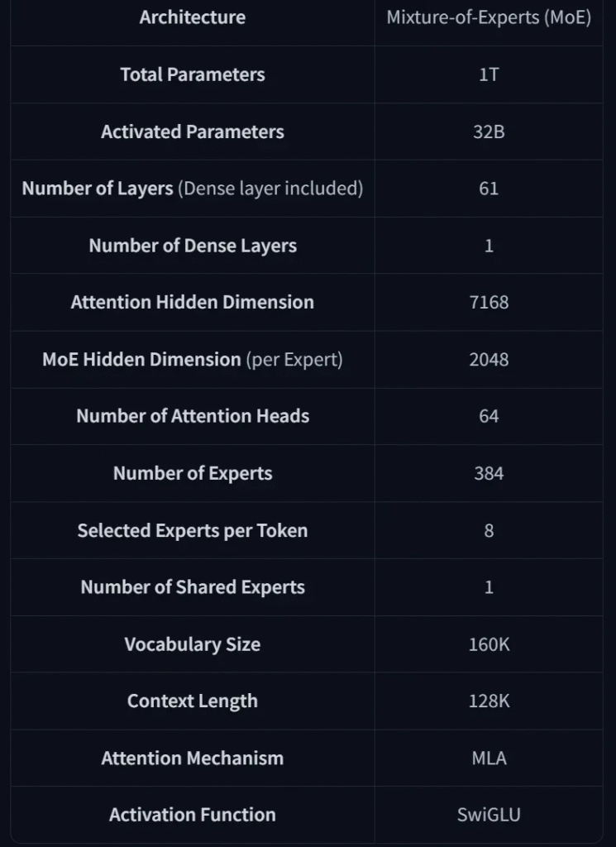Image resolution: width=616 pixels, height=847 pixels.
Task: Select the 2048 per-expert dimension value
Action: 489,360
